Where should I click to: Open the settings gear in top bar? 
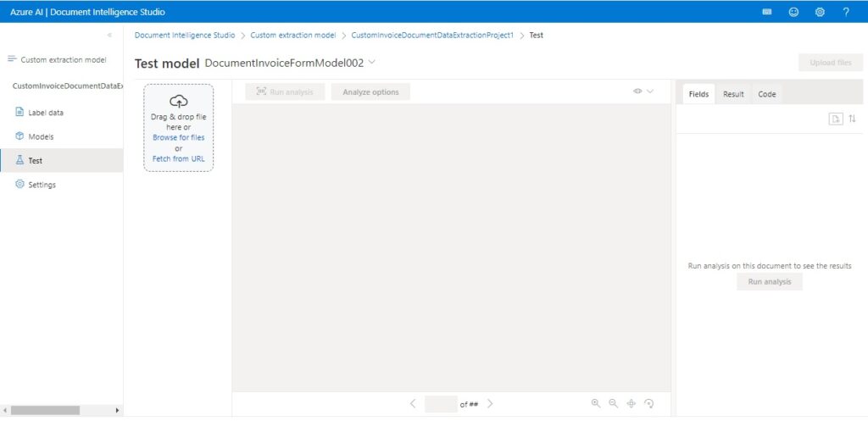point(820,12)
